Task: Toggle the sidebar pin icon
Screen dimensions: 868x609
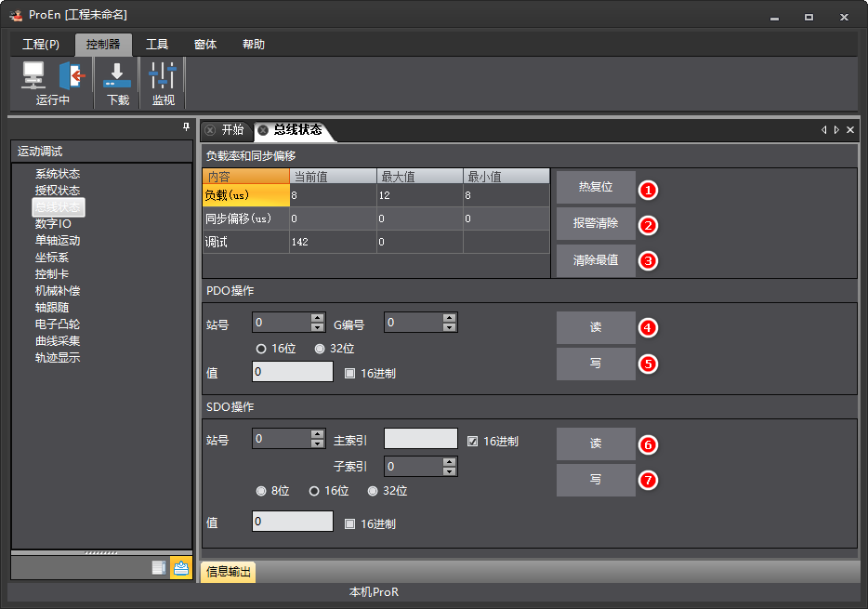Action: (187, 127)
